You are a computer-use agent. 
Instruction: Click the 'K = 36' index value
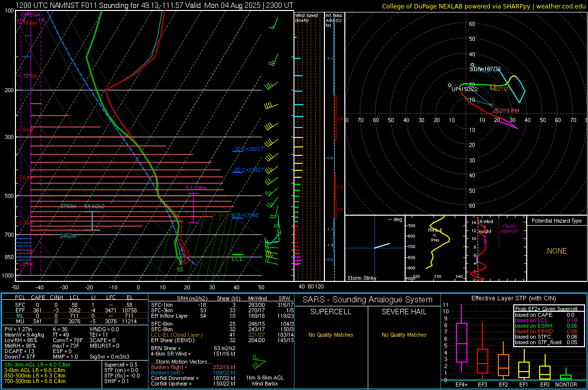point(60,329)
